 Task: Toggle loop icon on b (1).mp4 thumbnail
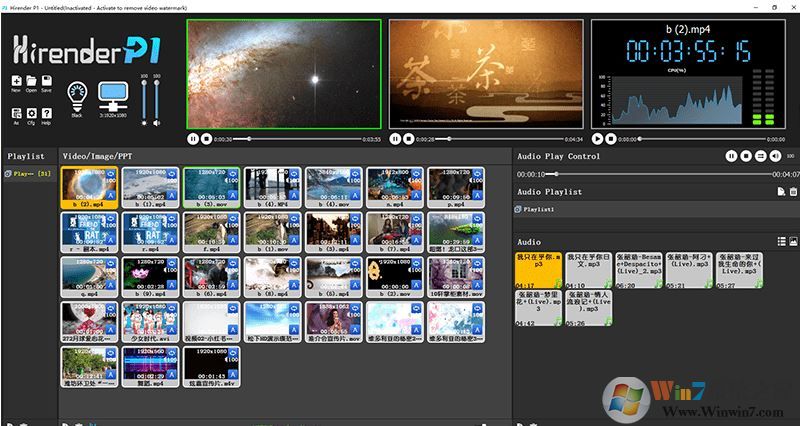click(172, 174)
